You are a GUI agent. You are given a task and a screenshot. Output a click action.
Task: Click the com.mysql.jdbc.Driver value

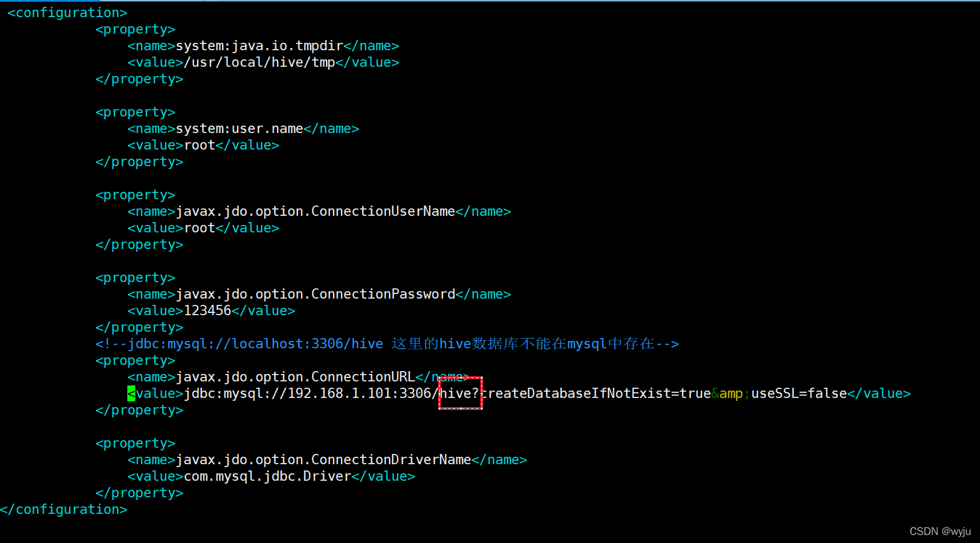(x=267, y=476)
